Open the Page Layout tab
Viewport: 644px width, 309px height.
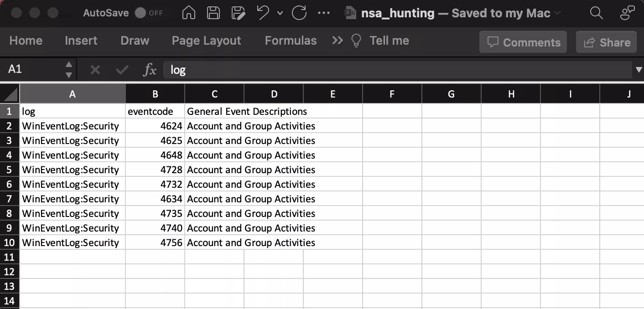tap(206, 41)
